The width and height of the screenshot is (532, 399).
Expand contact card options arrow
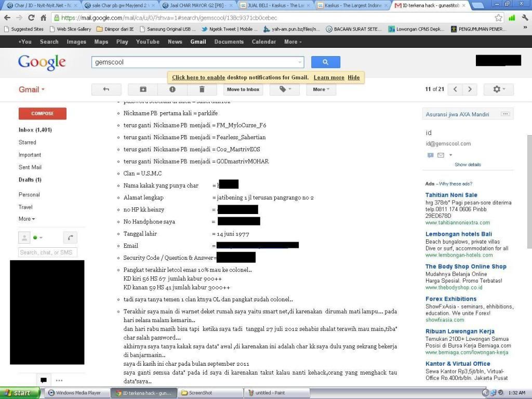click(450, 155)
